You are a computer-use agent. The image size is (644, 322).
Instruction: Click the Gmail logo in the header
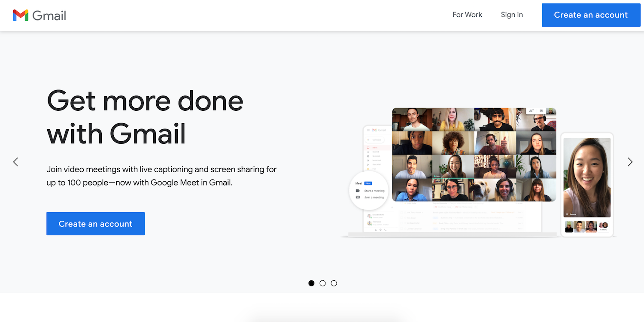39,15
